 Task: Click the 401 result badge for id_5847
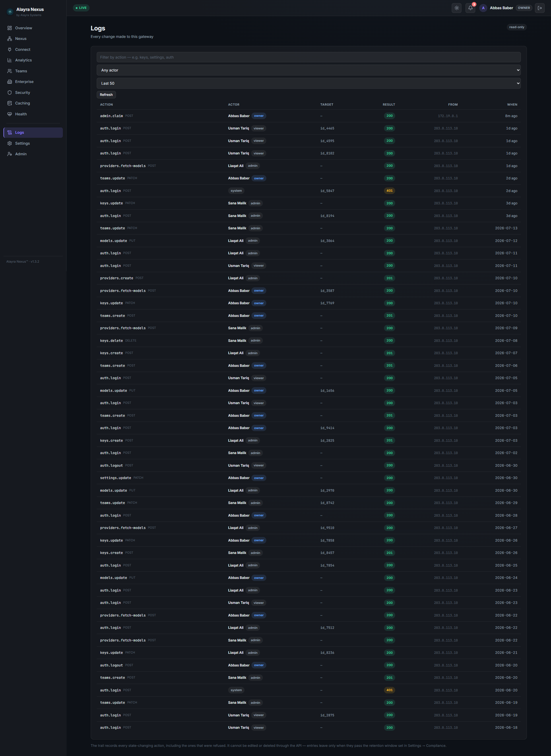point(389,191)
